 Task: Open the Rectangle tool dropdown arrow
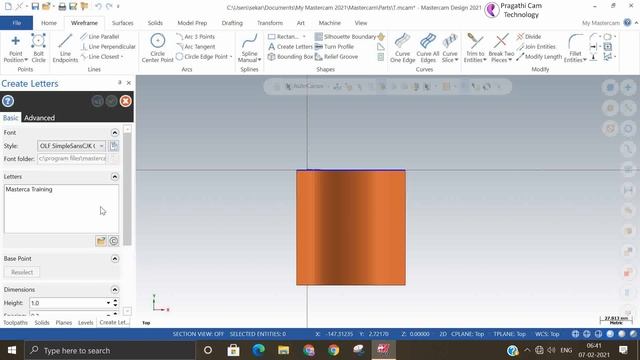tap(304, 37)
